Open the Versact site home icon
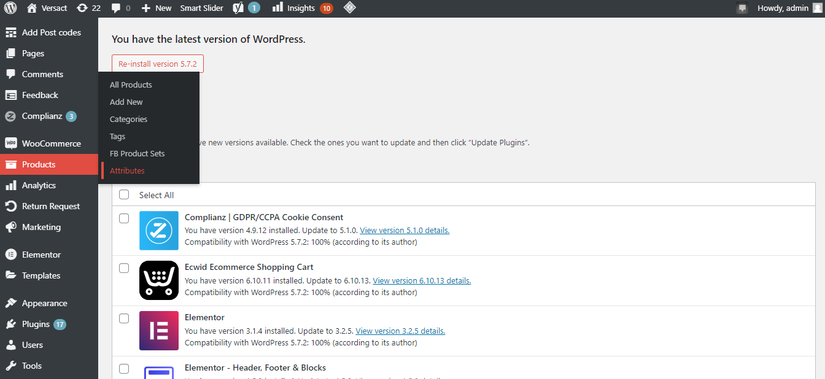This screenshot has width=825, height=379. 32,8
